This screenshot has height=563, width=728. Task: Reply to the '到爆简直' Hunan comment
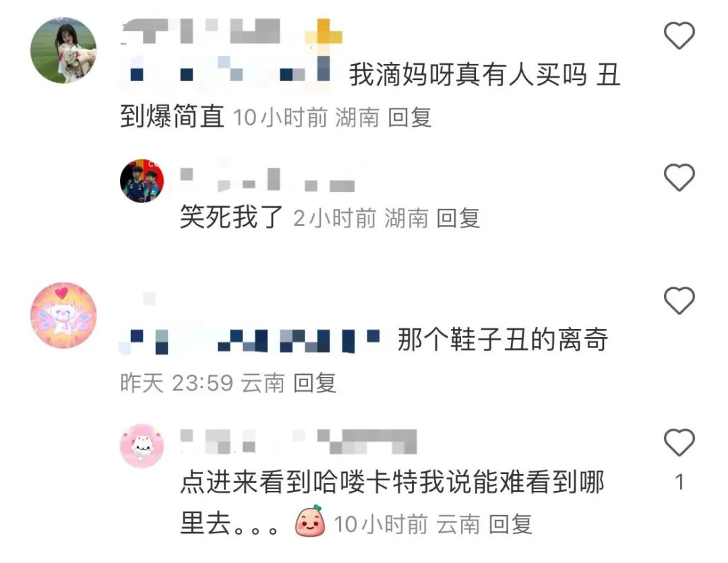[x=410, y=117]
